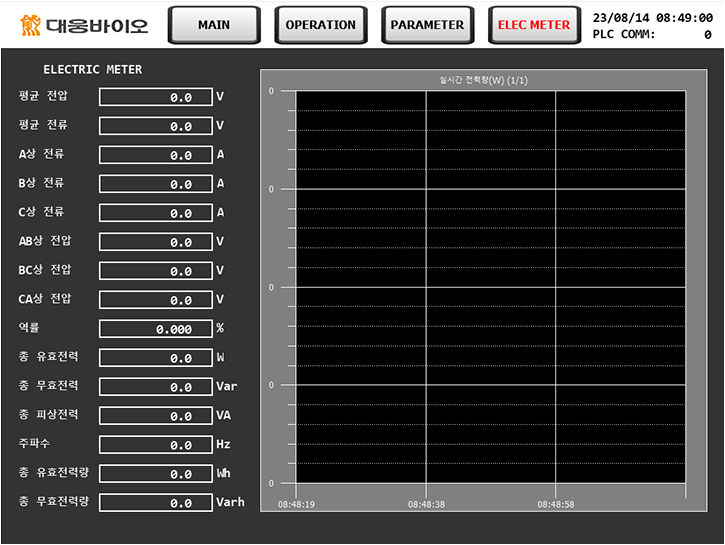Click the 총 유효전력량 Wh field
The width and height of the screenshot is (725, 545).
pos(156,474)
